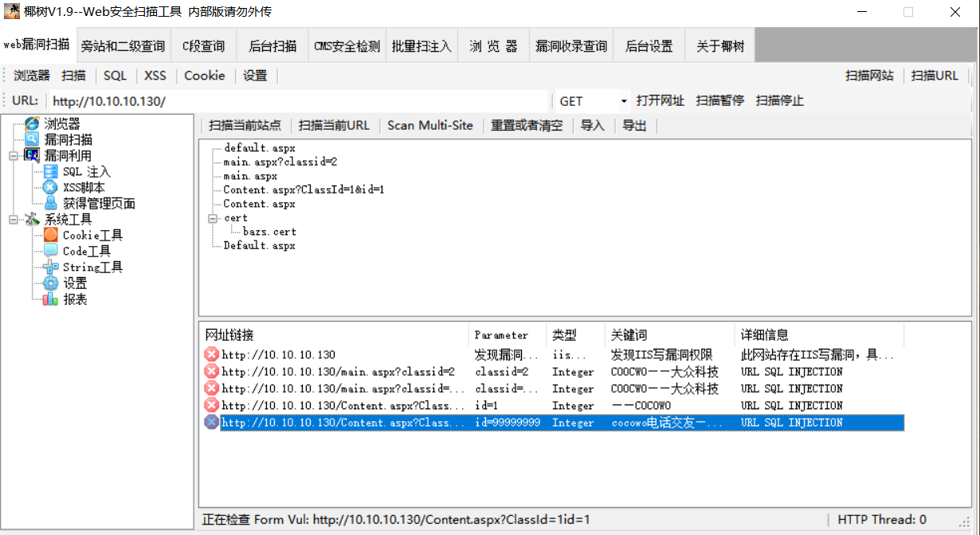Collapse the cert folder node
This screenshot has width=980, height=535.
pos(213,218)
